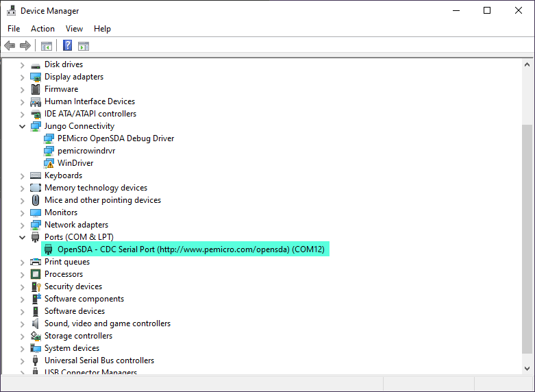The image size is (535, 392).
Task: Click the Memory technology devices icon
Action: tap(36, 188)
